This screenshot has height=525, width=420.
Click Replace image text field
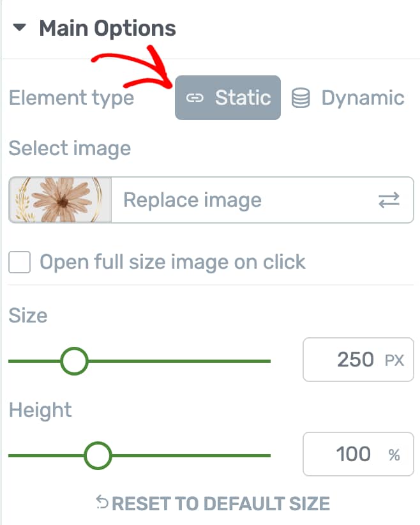[x=262, y=200]
